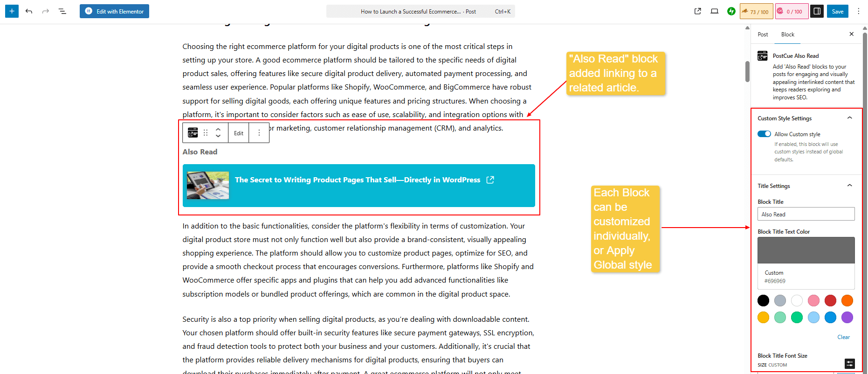The width and height of the screenshot is (868, 374).
Task: Open device preview laptop icon
Action: [x=715, y=11]
